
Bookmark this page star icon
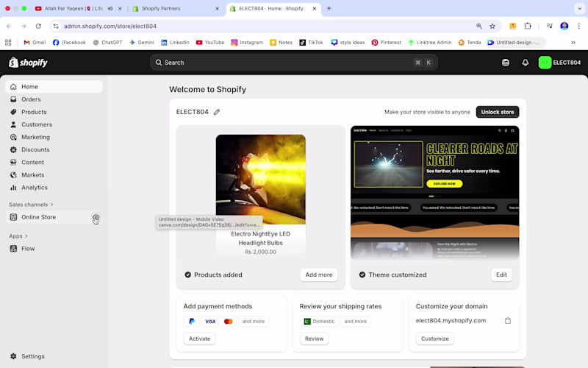click(492, 26)
